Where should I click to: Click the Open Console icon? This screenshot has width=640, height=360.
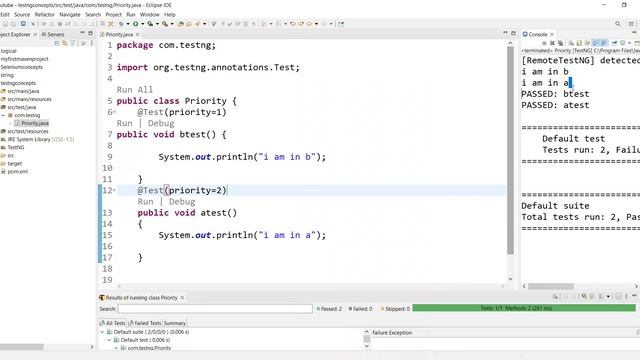(637, 43)
